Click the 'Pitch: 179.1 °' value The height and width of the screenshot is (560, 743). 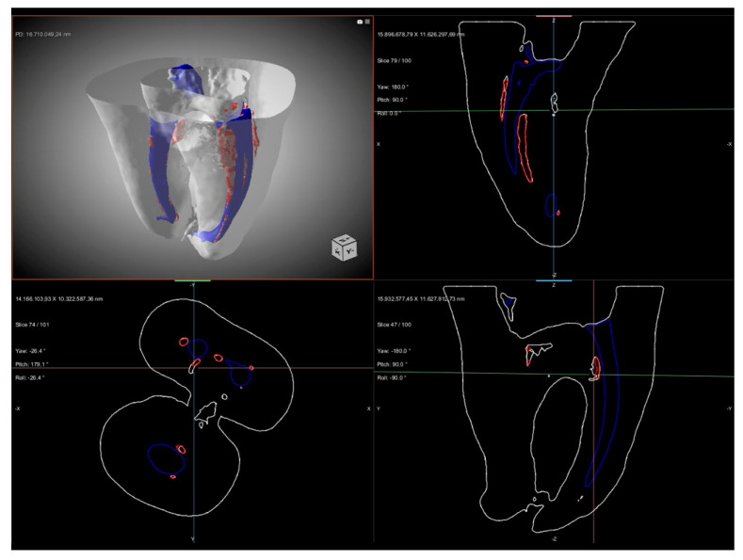[x=32, y=364]
